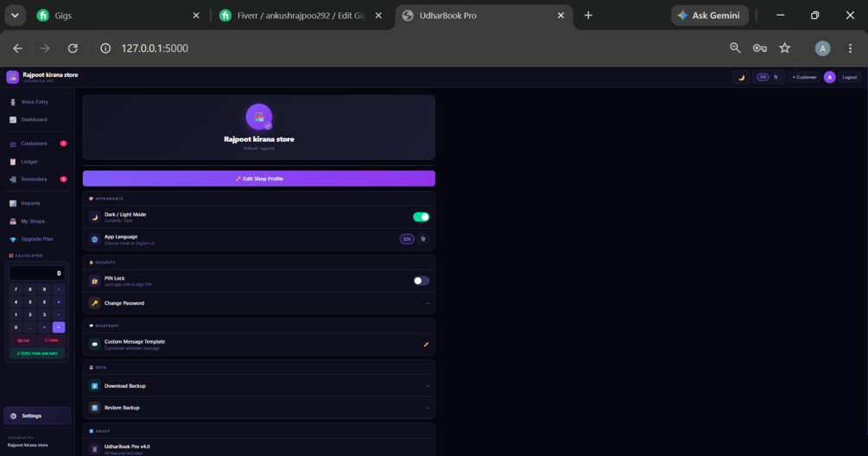
Task: Open the tab search dropdown arrow
Action: 15,16
